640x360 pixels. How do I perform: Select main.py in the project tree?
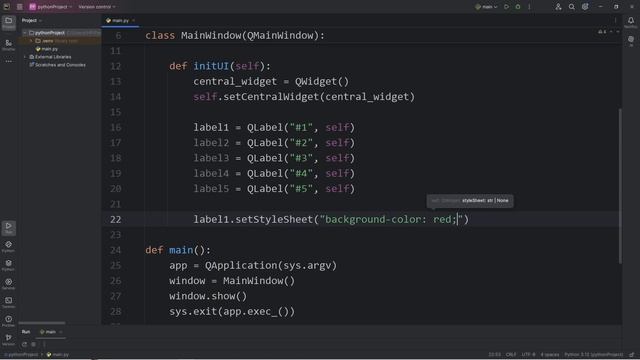pos(47,49)
